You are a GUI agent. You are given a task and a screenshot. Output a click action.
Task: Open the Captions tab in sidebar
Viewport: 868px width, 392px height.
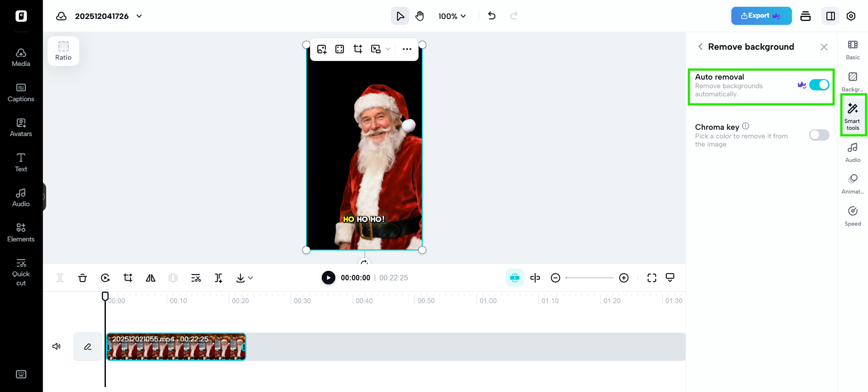(21, 92)
